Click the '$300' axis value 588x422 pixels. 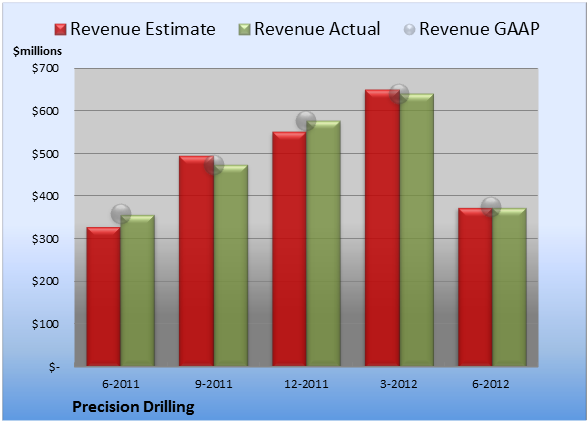[x=45, y=239]
